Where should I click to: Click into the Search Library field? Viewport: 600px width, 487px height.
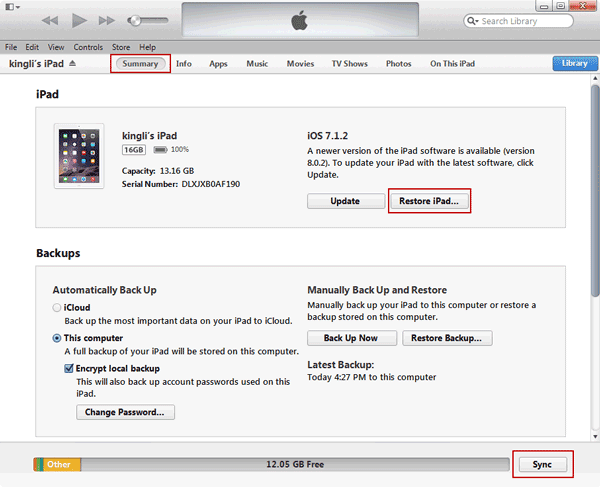[518, 21]
